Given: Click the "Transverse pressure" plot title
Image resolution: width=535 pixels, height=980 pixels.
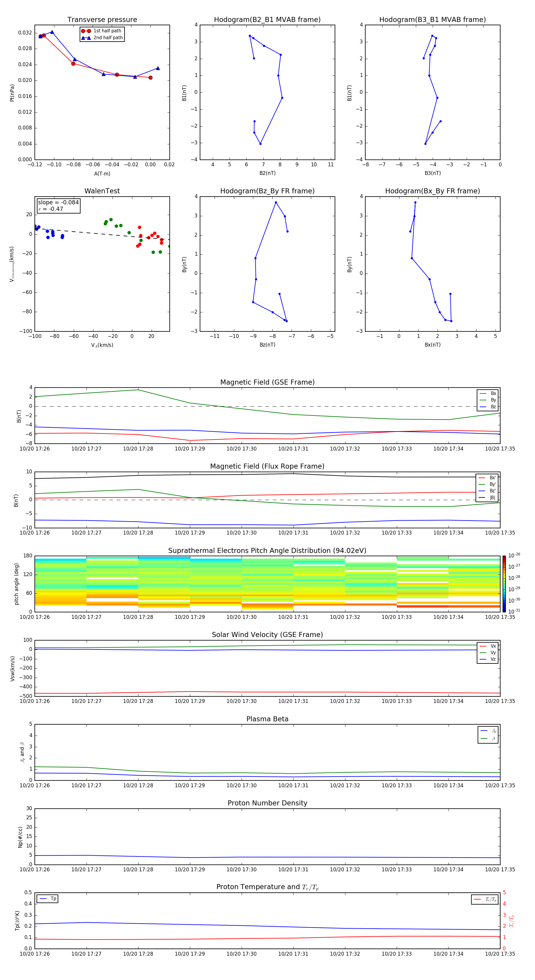Looking at the screenshot, I should click(x=102, y=20).
